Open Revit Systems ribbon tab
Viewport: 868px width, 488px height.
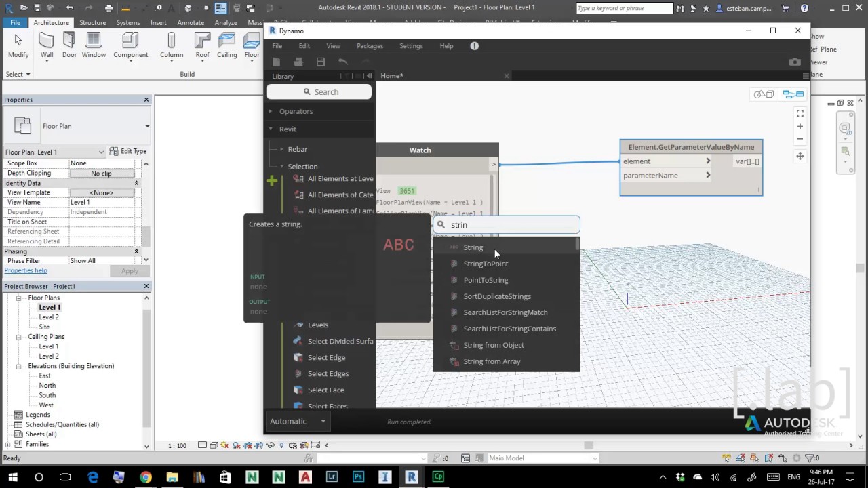pos(128,22)
